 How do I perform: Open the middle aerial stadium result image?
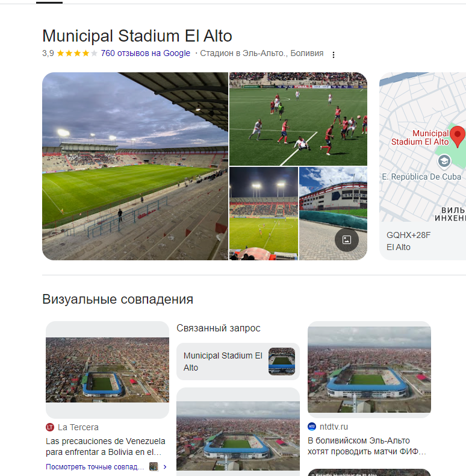tap(238, 436)
